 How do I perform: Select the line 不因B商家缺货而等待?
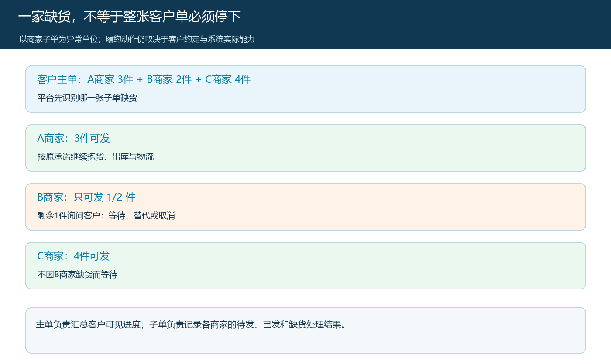click(77, 274)
